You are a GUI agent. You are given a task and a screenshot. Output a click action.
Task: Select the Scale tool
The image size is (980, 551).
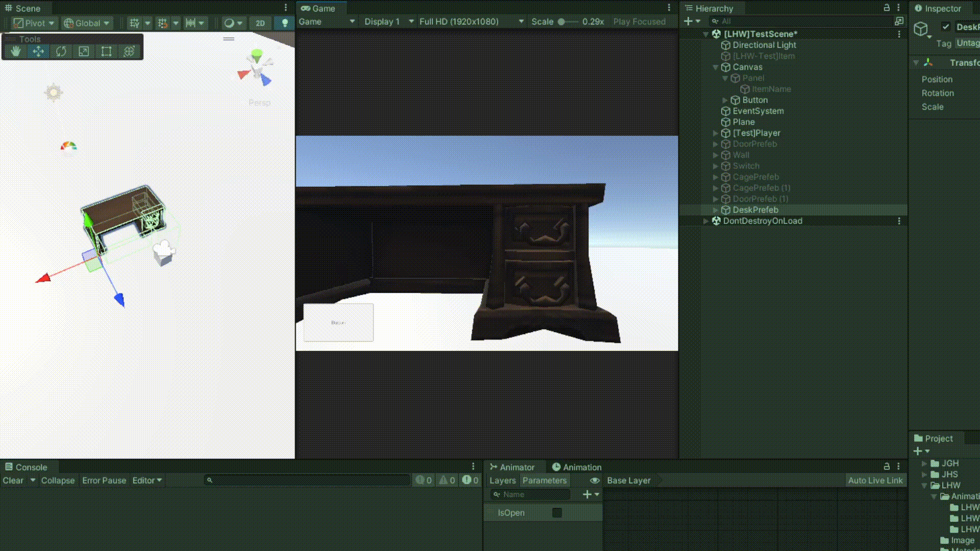84,51
